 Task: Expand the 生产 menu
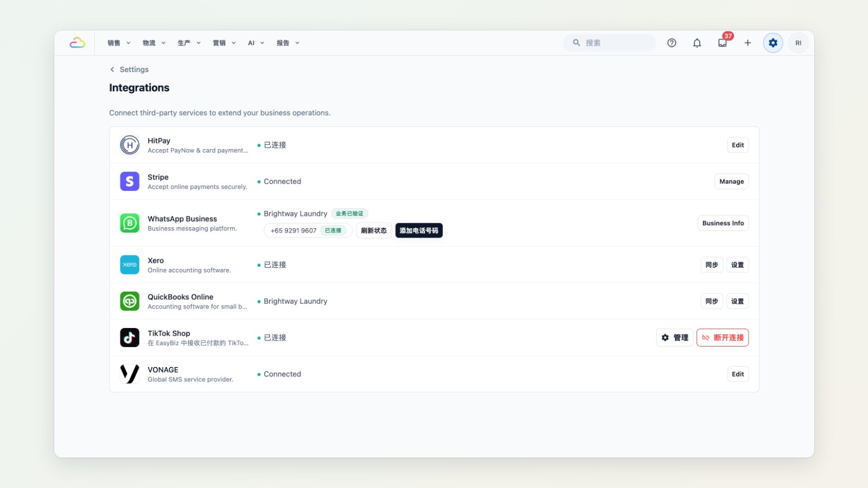(x=189, y=43)
